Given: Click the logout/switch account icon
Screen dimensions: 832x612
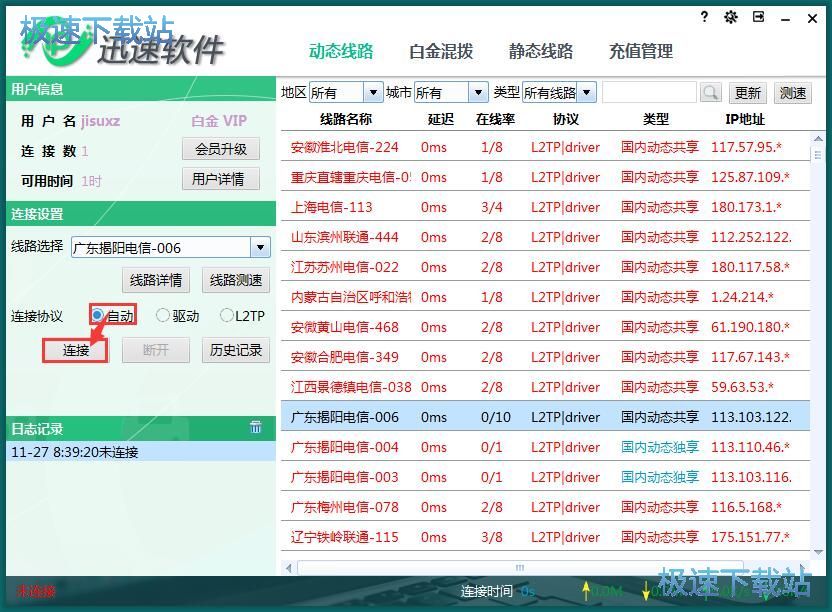Looking at the screenshot, I should point(759,18).
